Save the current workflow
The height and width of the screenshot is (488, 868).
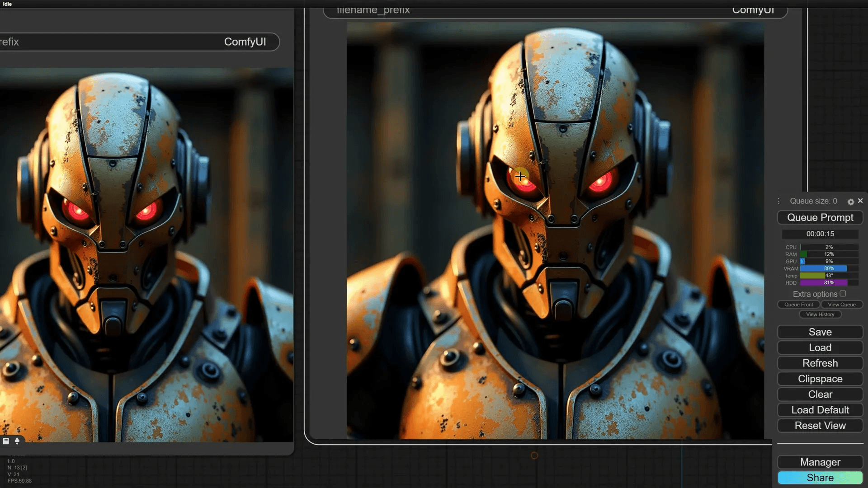[x=820, y=332]
